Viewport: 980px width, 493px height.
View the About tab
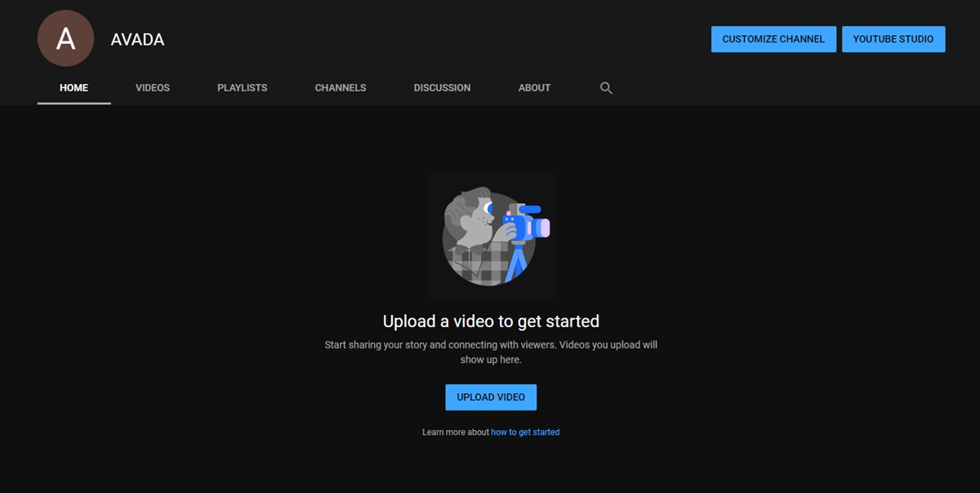(534, 87)
